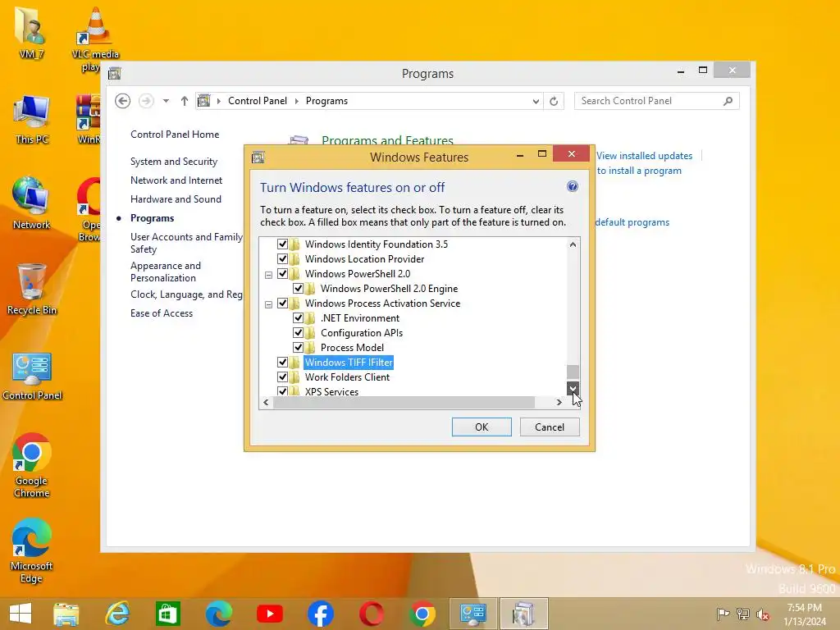Open Facebook taskbar icon
Image resolution: width=840 pixels, height=630 pixels.
(x=321, y=614)
